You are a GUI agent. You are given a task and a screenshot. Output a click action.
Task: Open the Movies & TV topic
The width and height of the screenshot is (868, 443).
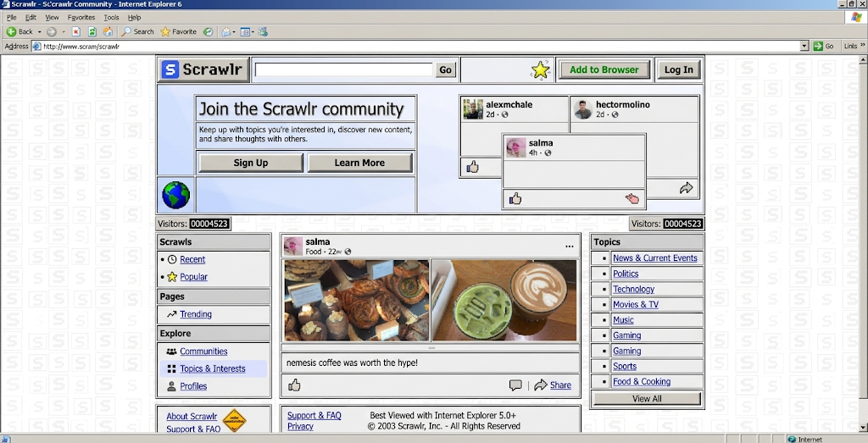click(x=636, y=305)
